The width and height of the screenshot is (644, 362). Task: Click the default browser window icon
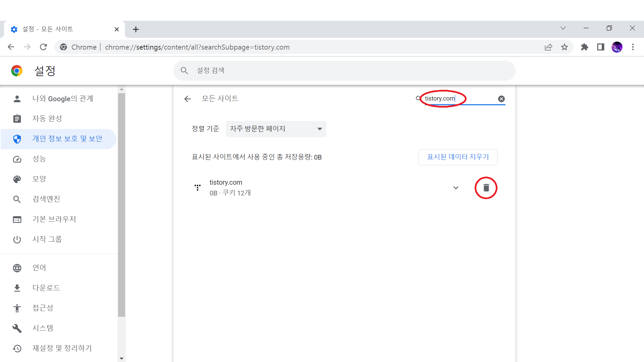(17, 220)
